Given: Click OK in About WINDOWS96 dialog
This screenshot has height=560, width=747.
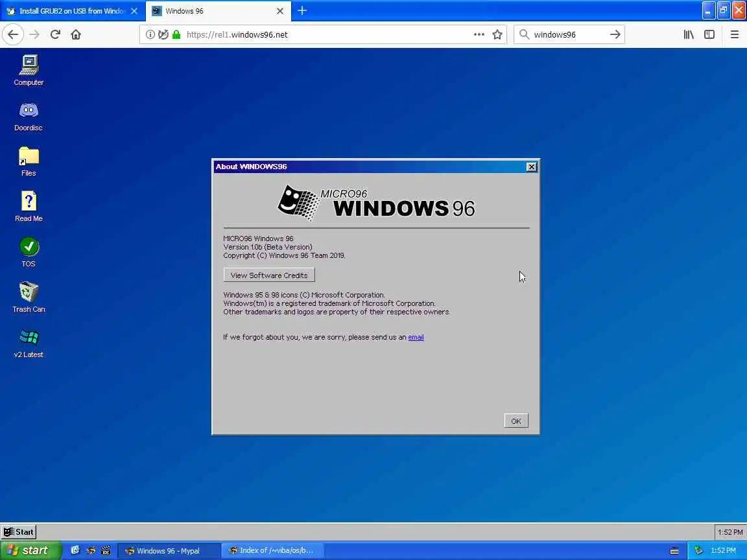Looking at the screenshot, I should tap(516, 421).
